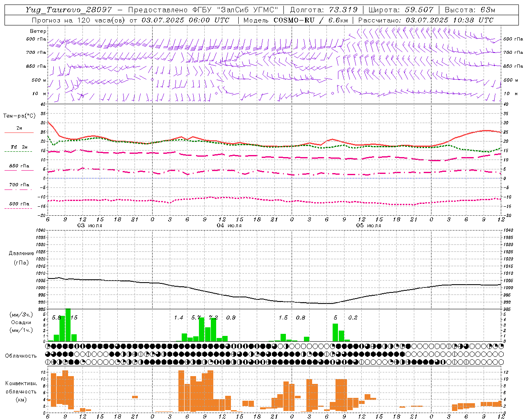Click the 0.9 precipitation total value
Screen dimensions: 525x420
click(x=231, y=318)
